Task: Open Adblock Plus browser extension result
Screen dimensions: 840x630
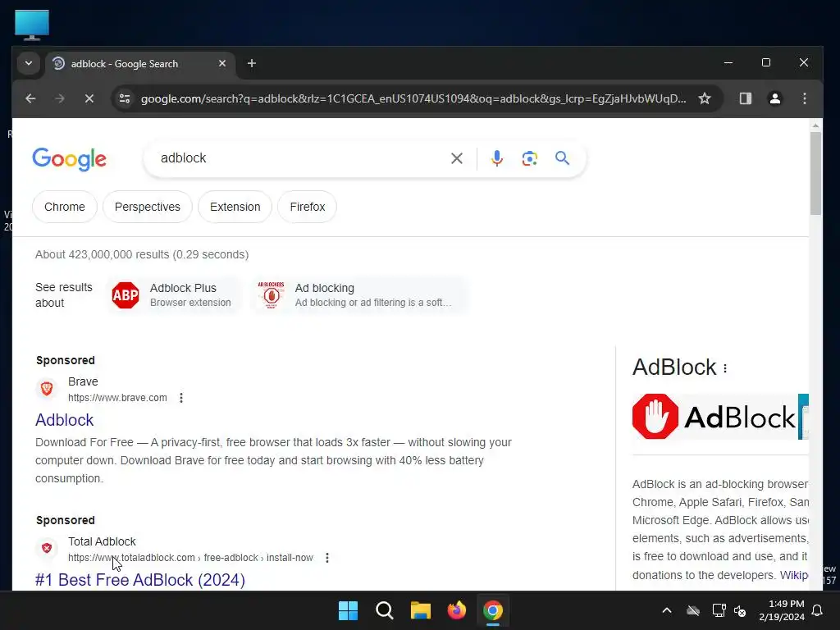Action: tap(174, 294)
